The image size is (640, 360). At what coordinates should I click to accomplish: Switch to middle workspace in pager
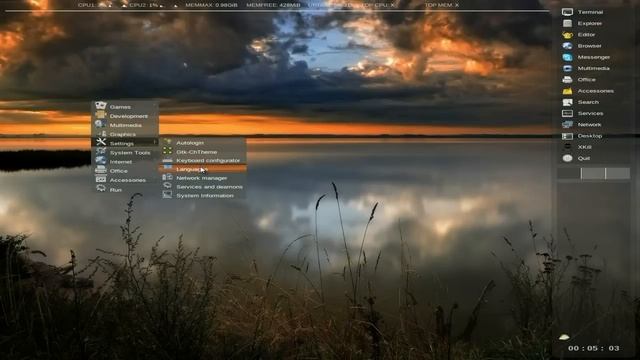pyautogui.click(x=593, y=173)
